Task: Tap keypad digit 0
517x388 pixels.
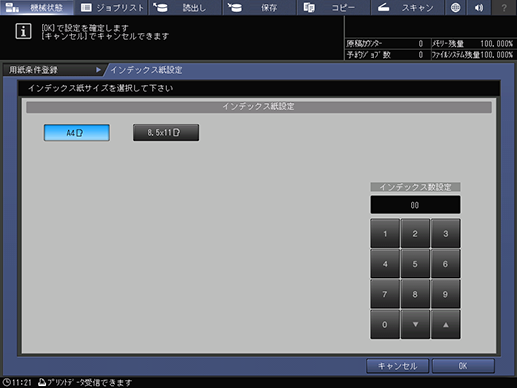Action: (x=385, y=324)
